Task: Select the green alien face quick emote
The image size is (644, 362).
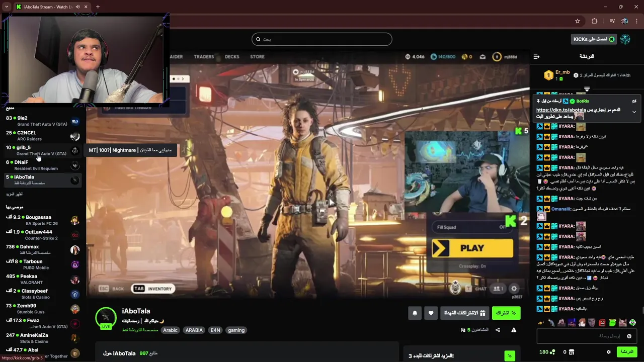Action: click(x=632, y=322)
